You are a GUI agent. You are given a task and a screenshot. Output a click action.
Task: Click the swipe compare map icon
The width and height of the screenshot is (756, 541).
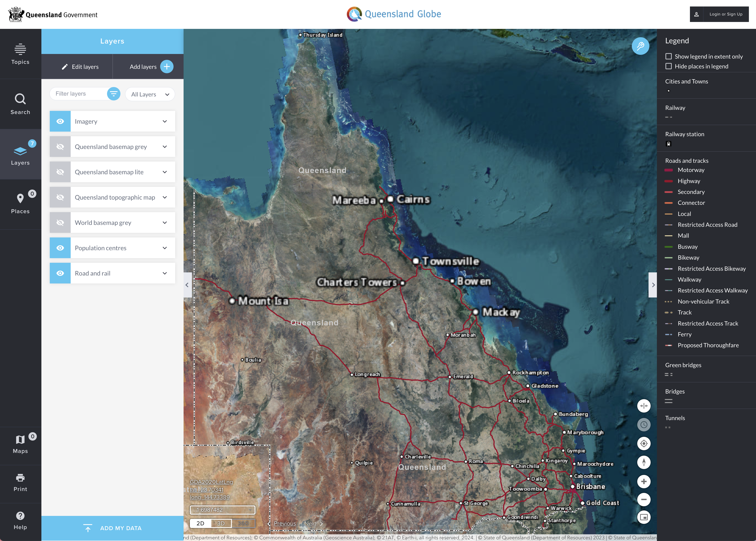[644, 406]
